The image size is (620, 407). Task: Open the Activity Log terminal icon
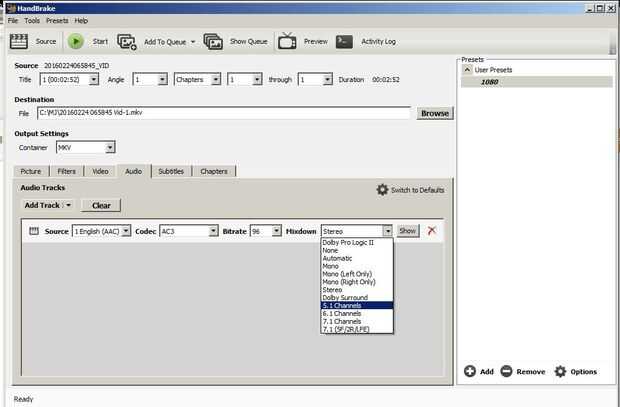tap(344, 42)
